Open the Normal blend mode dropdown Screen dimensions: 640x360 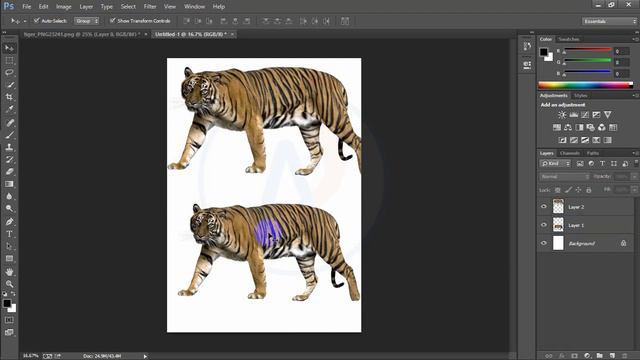tap(564, 177)
